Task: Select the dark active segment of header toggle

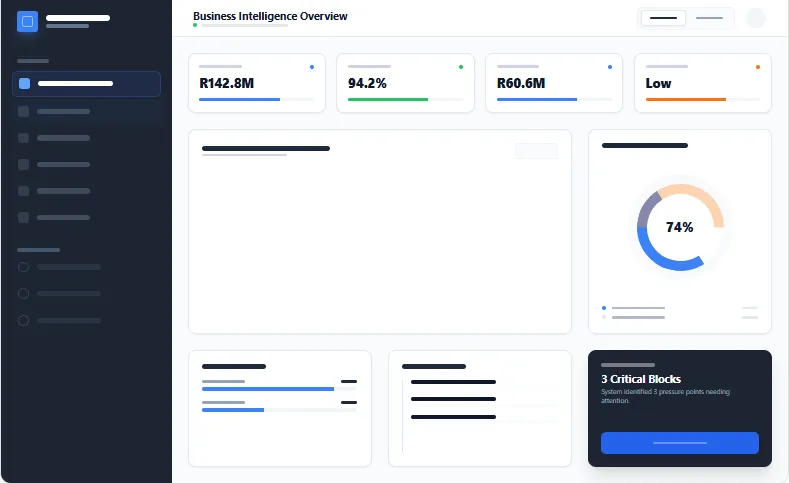Action: coord(663,18)
